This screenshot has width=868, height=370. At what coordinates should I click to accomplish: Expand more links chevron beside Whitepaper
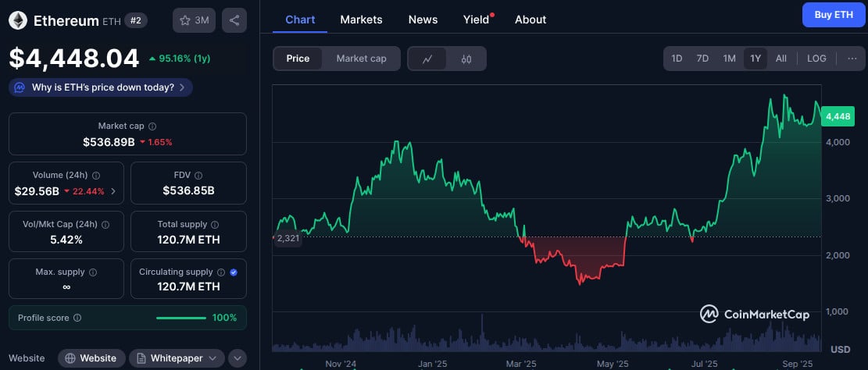pos(237,358)
